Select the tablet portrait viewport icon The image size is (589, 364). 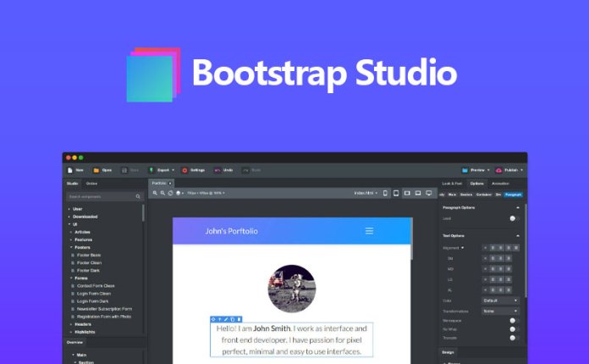click(396, 193)
